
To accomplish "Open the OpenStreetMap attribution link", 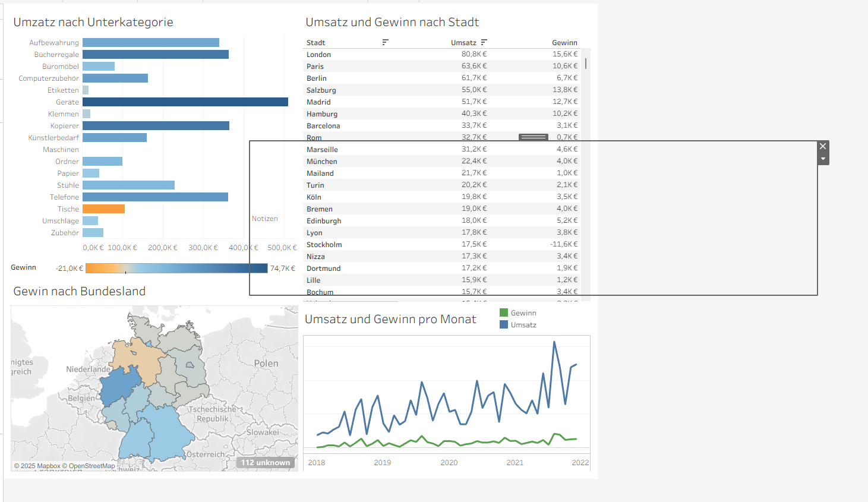I will 91,466.
